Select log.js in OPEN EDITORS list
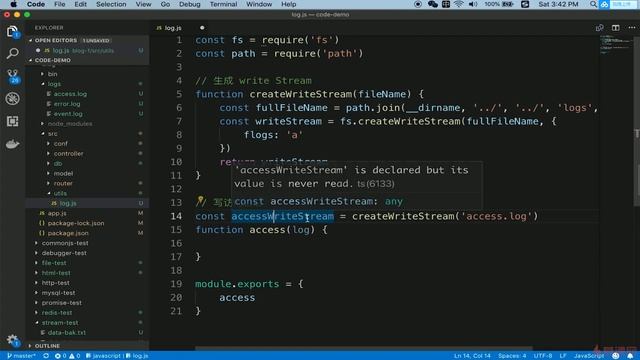The width and height of the screenshot is (640, 360). [x=60, y=51]
